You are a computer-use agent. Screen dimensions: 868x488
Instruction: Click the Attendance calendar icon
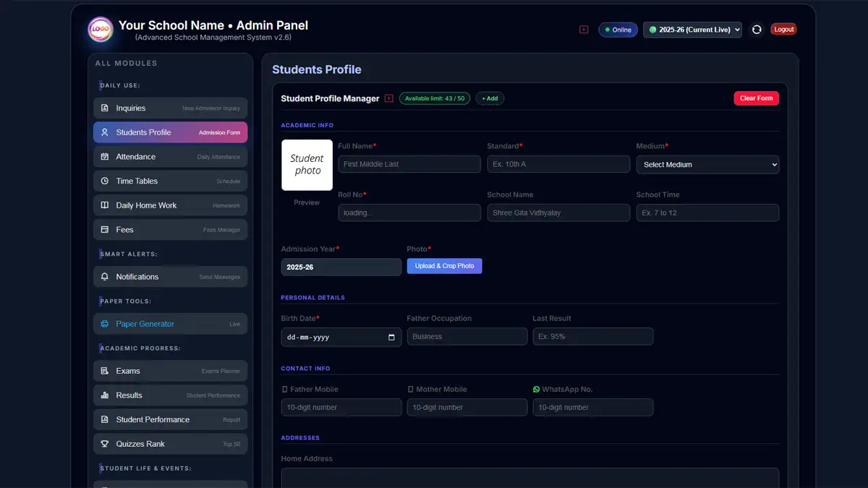105,156
